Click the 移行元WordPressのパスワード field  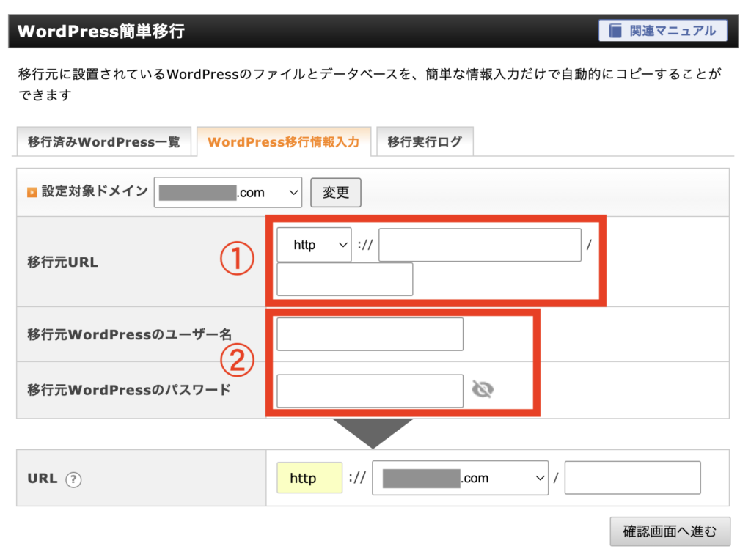coord(370,391)
